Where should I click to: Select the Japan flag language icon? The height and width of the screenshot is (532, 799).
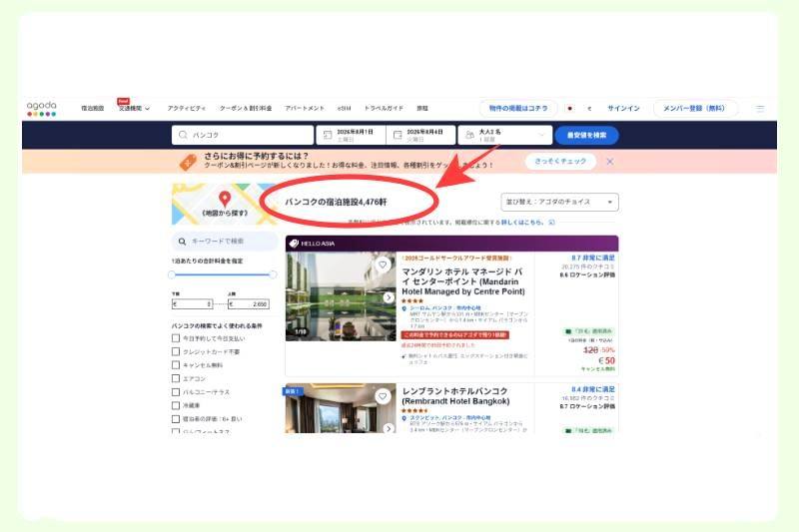point(569,109)
